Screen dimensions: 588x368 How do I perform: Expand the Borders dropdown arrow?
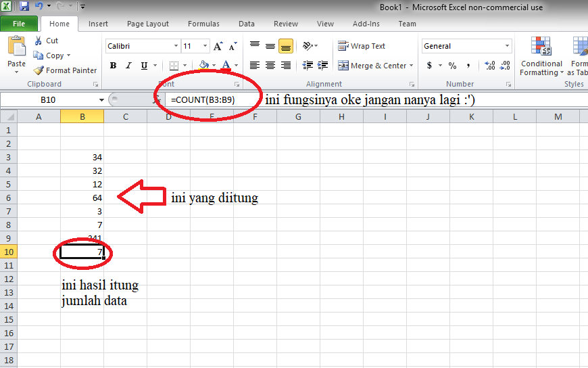pos(185,66)
